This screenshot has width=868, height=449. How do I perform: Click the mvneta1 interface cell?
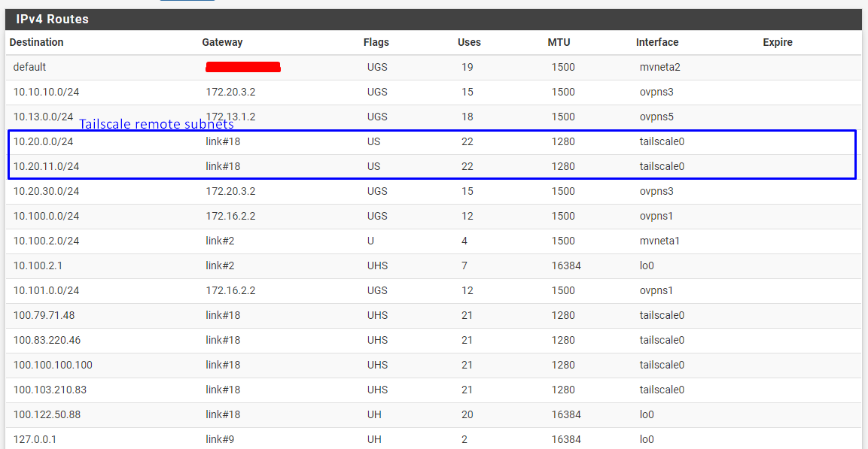(x=659, y=241)
